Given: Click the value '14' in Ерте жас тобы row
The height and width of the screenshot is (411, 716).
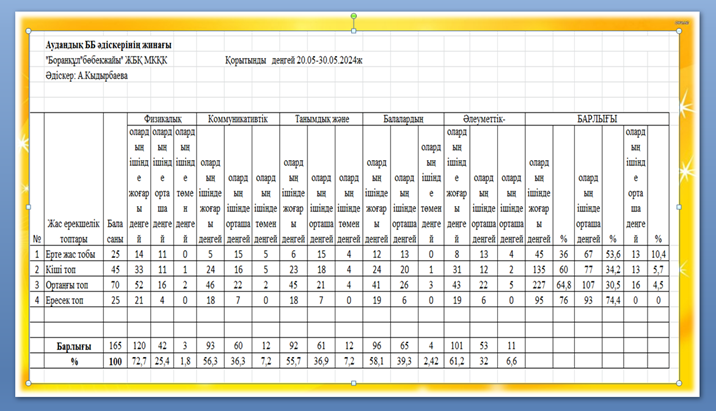Looking at the screenshot, I should (x=139, y=254).
